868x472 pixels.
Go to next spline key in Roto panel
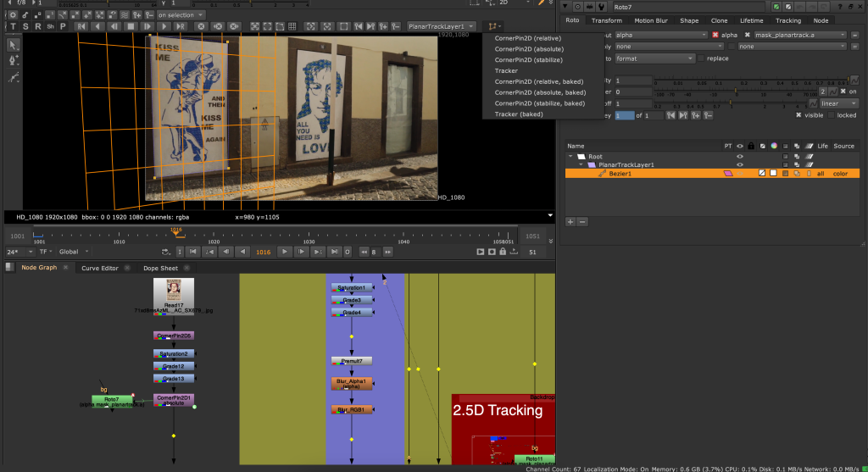click(683, 115)
